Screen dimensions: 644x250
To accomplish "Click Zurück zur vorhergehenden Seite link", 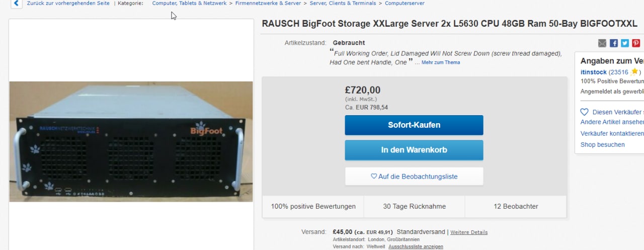I will (x=68, y=3).
